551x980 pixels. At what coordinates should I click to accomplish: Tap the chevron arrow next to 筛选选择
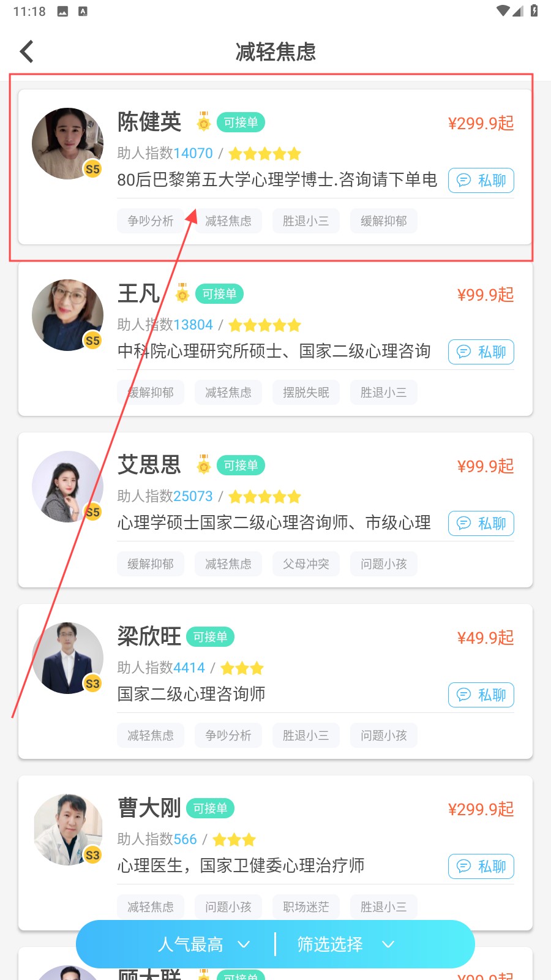[388, 944]
